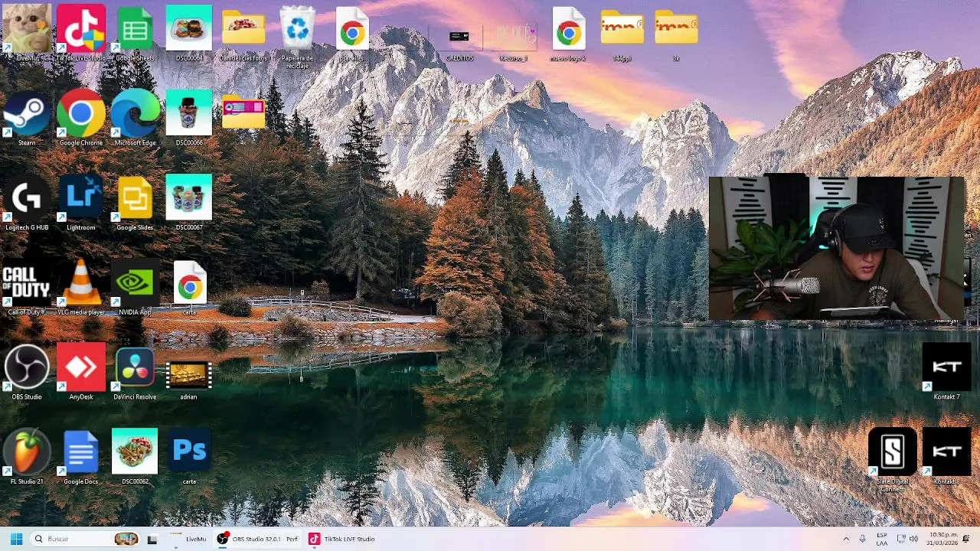Open the AnyDesk desktop shortcut
Screen dimensions: 980x551
point(80,373)
